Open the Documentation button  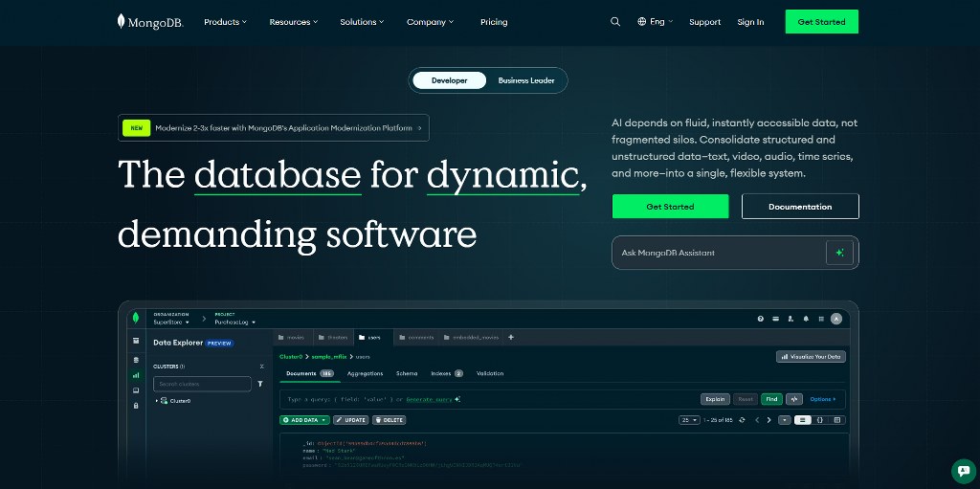coord(800,207)
